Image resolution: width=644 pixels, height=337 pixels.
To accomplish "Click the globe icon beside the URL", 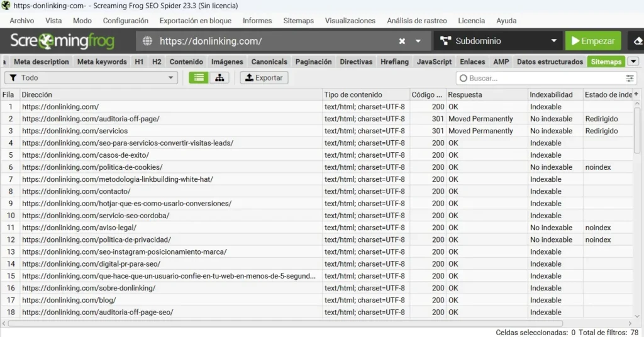I will tap(147, 41).
